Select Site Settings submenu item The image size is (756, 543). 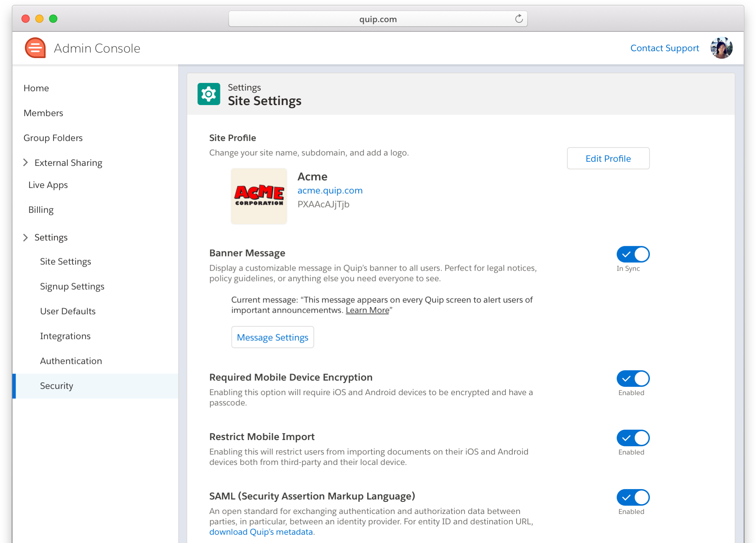coord(65,262)
